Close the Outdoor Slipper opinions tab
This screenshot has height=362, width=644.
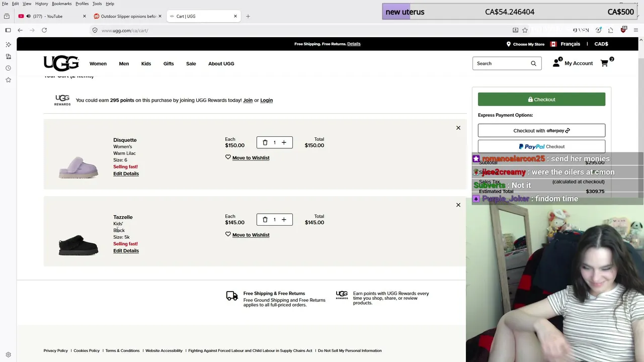pos(160,16)
